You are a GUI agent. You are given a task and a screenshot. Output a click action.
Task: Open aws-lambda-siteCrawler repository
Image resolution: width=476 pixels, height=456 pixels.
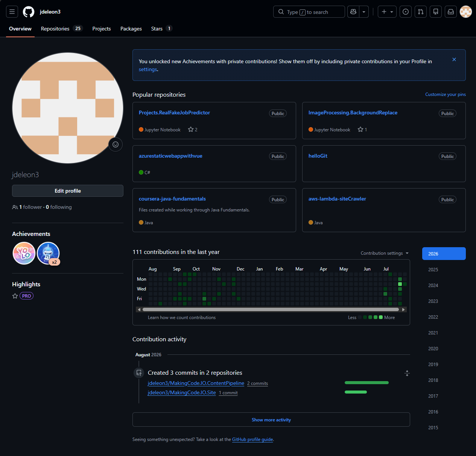pos(337,199)
